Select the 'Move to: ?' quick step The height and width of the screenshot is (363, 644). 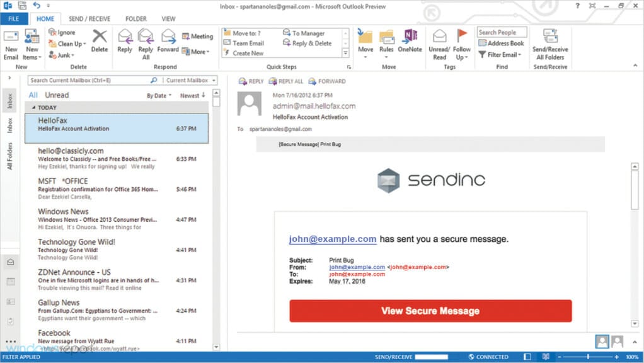point(243,33)
